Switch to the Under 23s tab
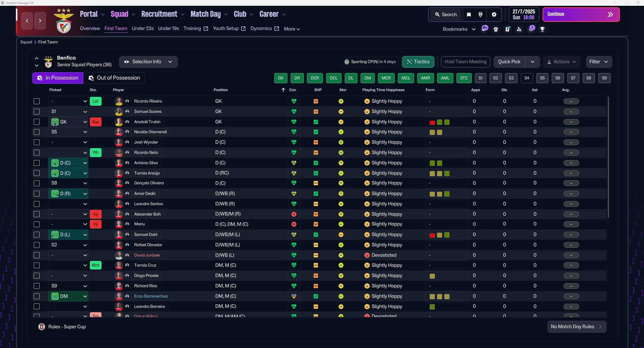Viewport: 644px width, 348px height. coord(143,28)
